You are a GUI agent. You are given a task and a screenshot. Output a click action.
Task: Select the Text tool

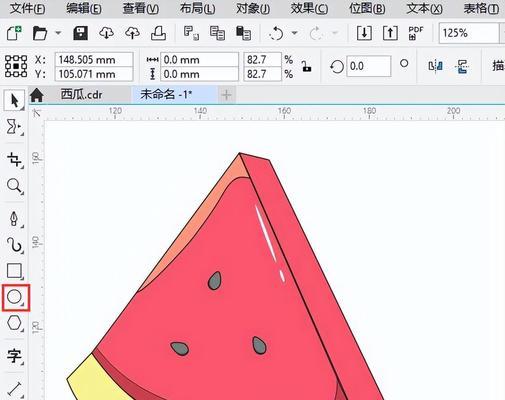click(x=14, y=356)
